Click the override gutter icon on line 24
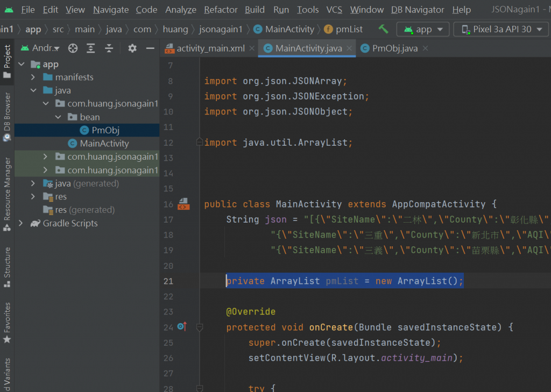 [x=182, y=326]
